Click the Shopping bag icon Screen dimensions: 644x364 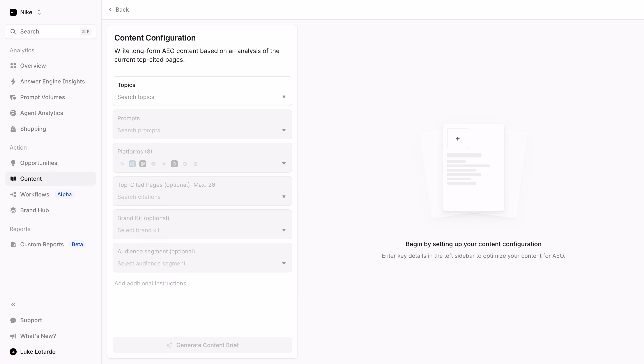[x=13, y=129]
